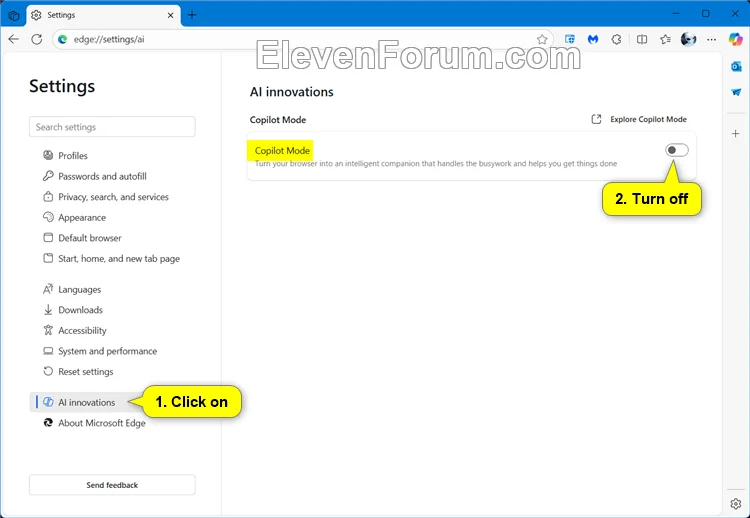
Task: Go back with the back arrow
Action: 14,39
